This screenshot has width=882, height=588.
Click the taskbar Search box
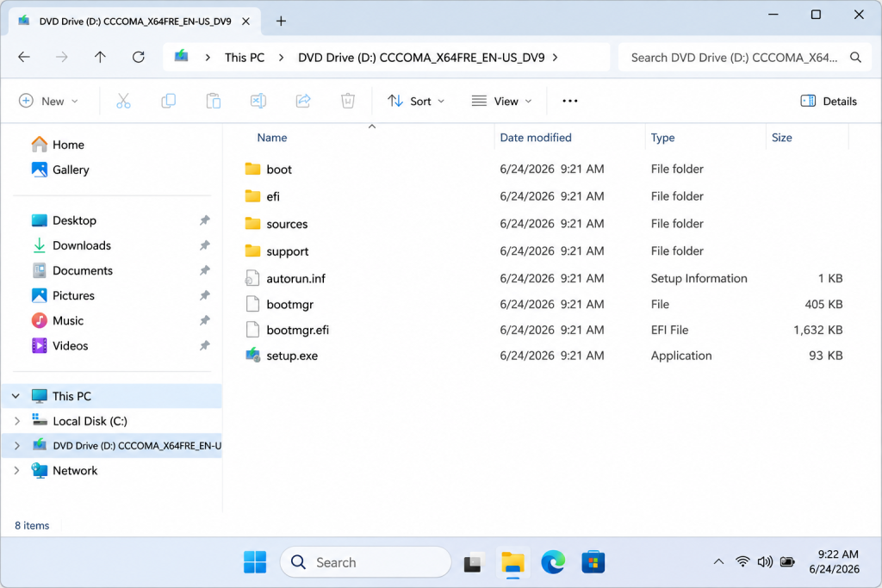coord(365,562)
